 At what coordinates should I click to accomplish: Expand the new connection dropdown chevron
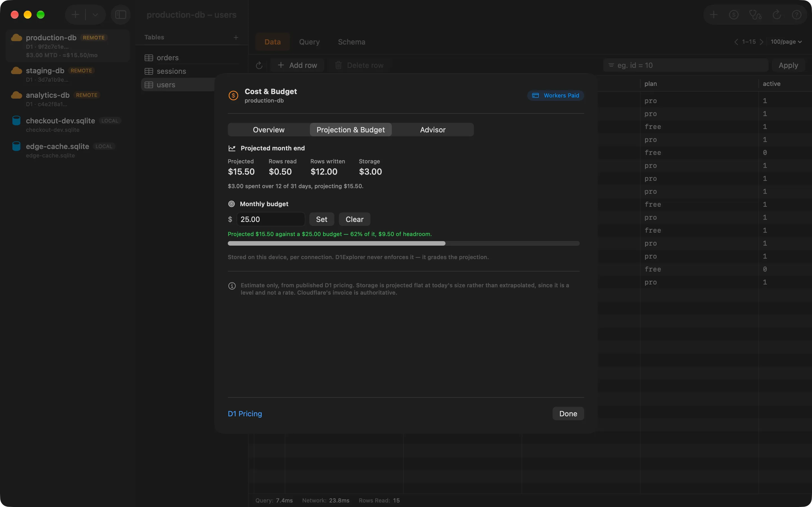click(95, 15)
